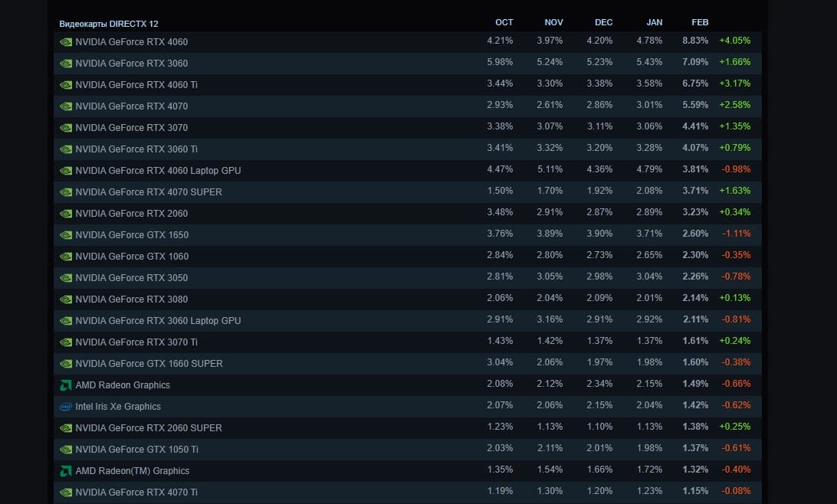Click NVIDIA logo beside GeForce GTX 1650
Image resolution: width=837 pixels, height=504 pixels.
66,235
